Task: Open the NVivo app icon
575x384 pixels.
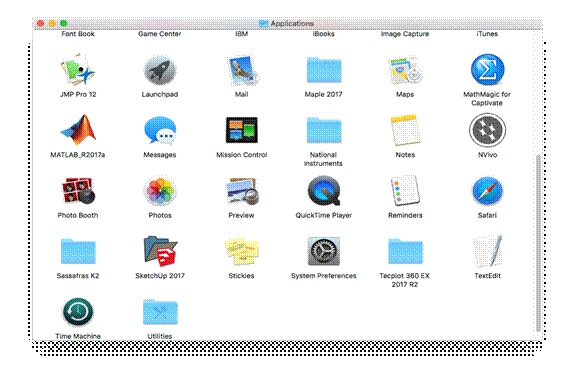Action: coord(487,130)
